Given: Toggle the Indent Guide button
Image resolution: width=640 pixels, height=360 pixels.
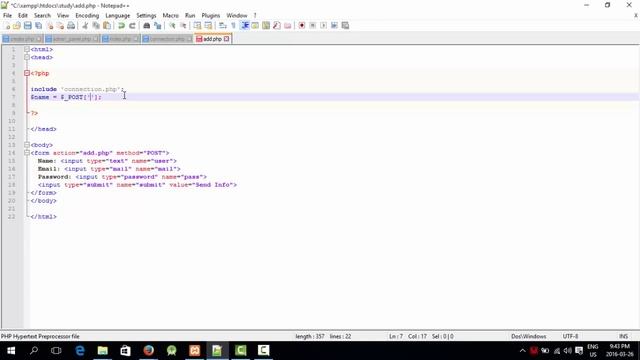Looking at the screenshot, I should point(245,26).
